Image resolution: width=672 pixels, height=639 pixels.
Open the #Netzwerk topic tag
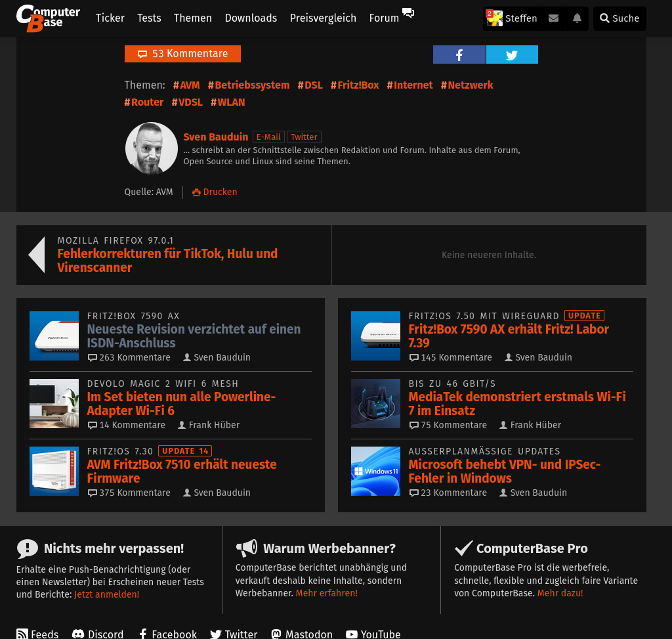[467, 85]
